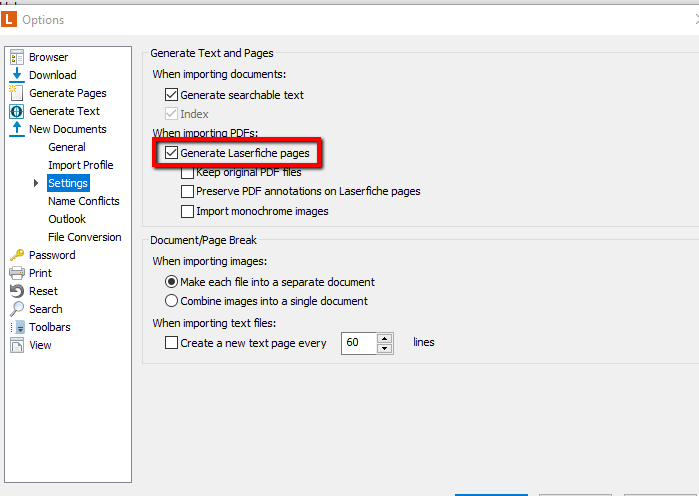The image size is (699, 496).
Task: Increase the lines value with the up arrow
Action: (x=384, y=338)
